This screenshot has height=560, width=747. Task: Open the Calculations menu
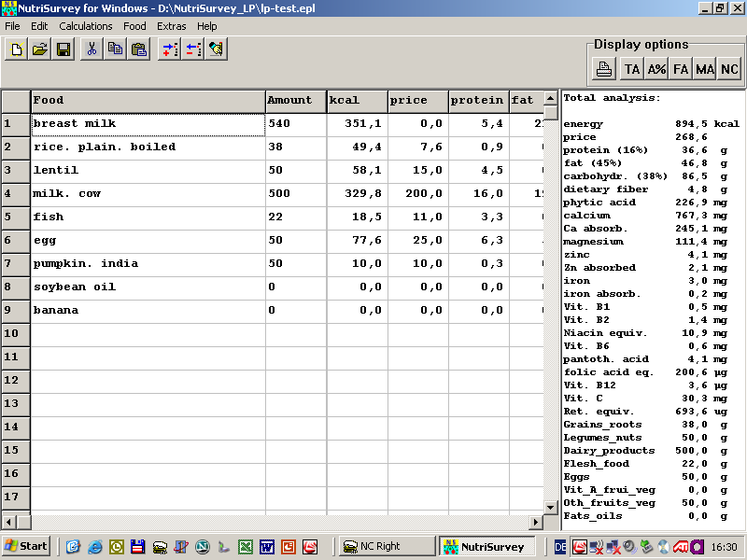[x=86, y=26]
